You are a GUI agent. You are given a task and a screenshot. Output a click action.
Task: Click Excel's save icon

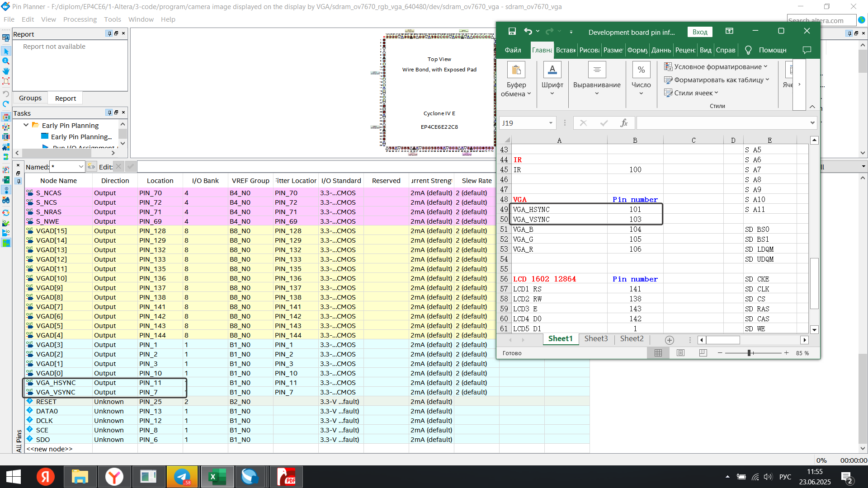(512, 31)
